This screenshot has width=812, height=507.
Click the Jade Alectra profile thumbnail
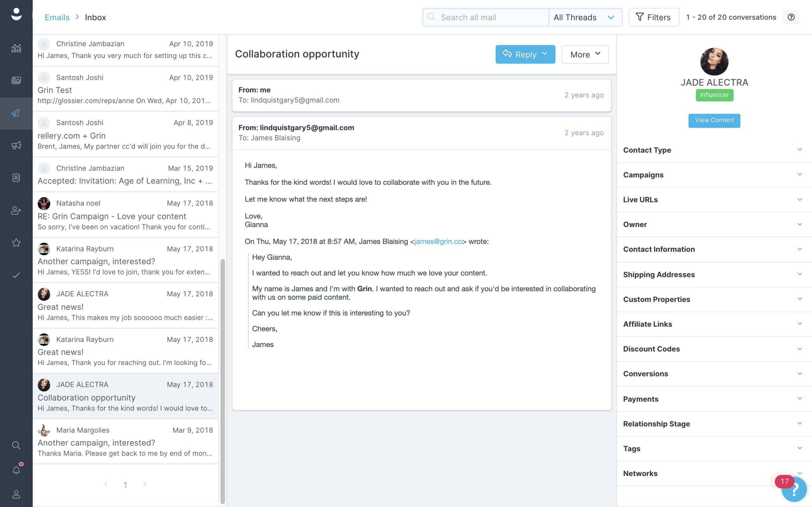[x=714, y=61]
